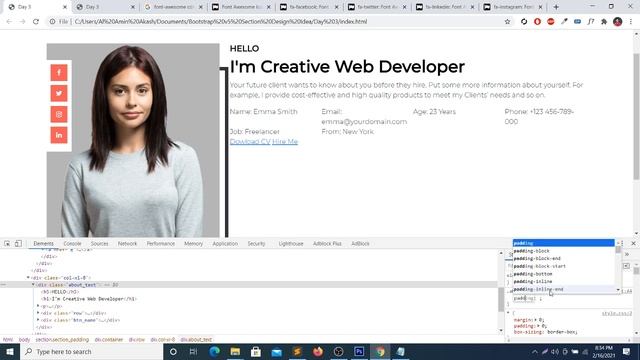Reload the page with the refresh button
Viewport: 640px width, 360px height.
tap(36, 22)
